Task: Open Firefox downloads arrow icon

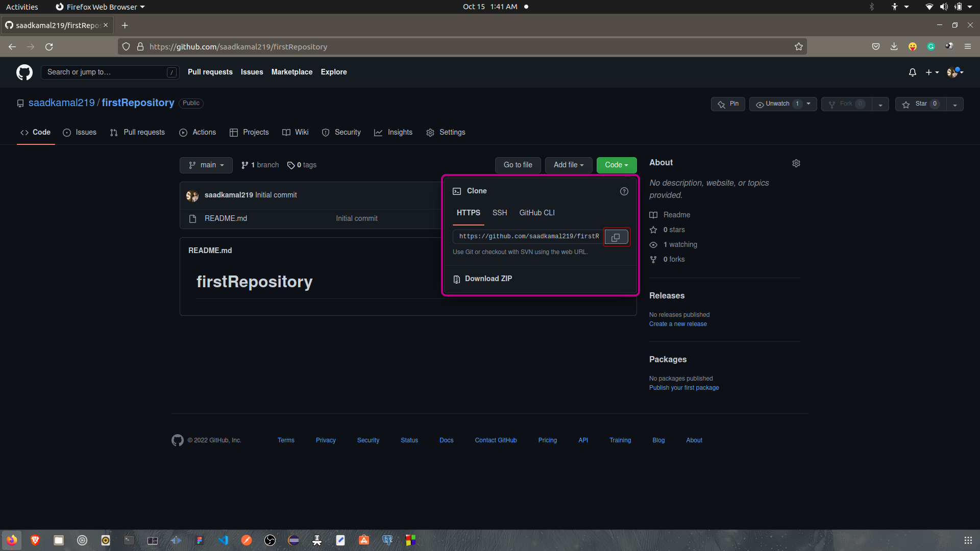Action: tap(894, 47)
